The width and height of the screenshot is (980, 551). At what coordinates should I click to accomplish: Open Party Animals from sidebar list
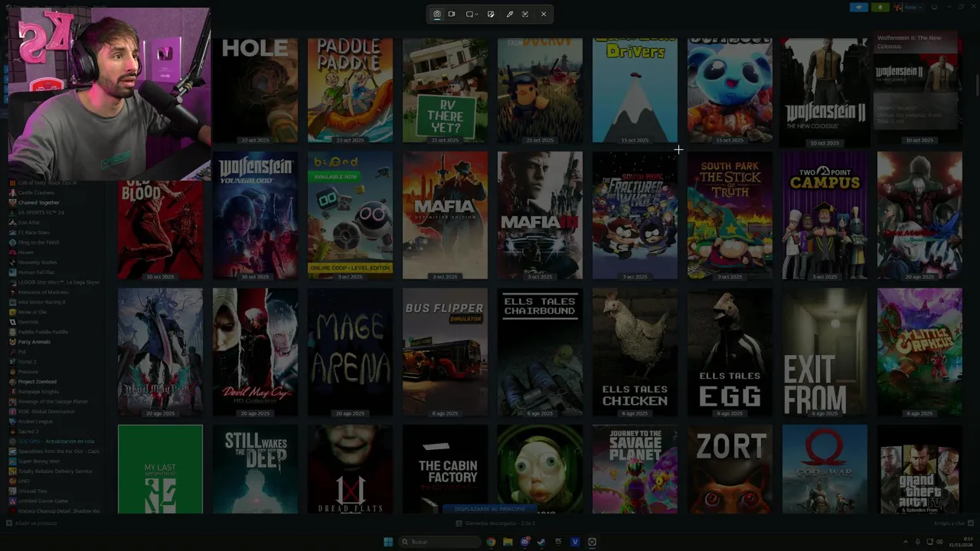point(34,342)
